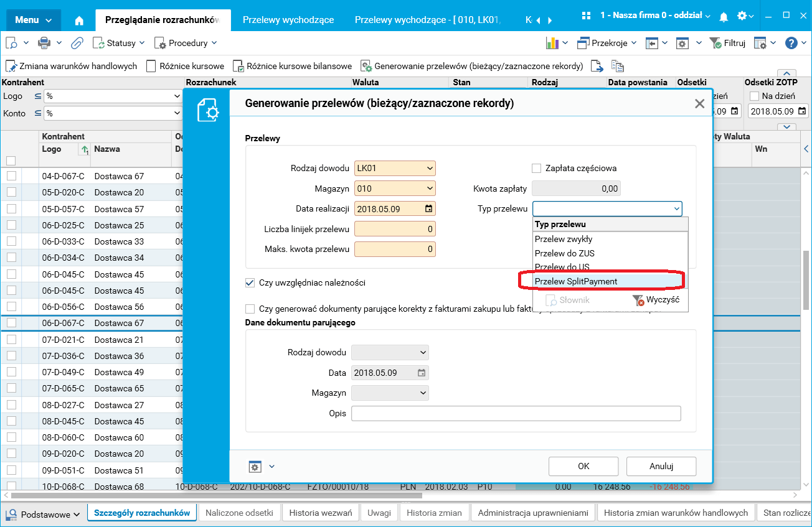Go to the home screen icon
Image resolution: width=812 pixels, height=527 pixels.
click(x=79, y=20)
